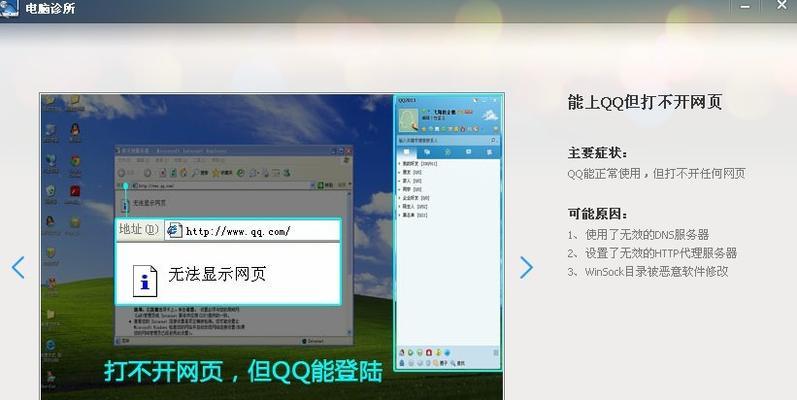797x400 pixels.
Task: Click cause WinSock目录被恶意软件修改
Action: [648, 271]
